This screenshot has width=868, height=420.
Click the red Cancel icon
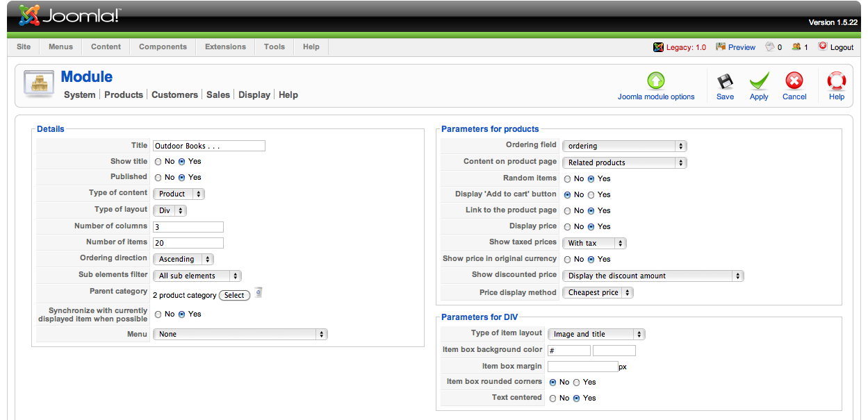pyautogui.click(x=794, y=82)
